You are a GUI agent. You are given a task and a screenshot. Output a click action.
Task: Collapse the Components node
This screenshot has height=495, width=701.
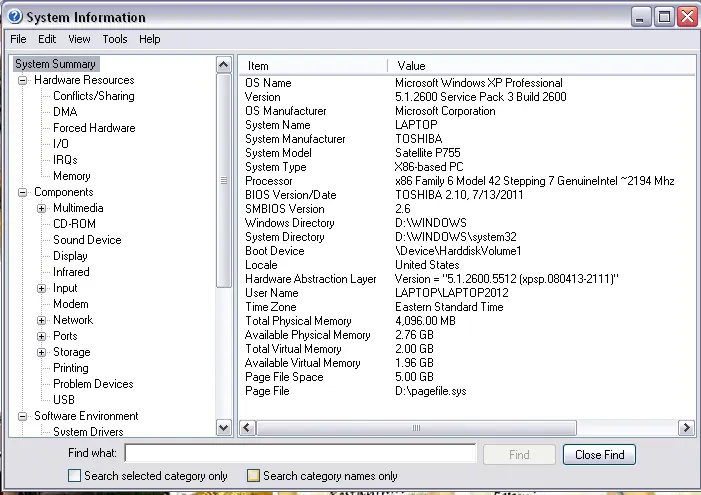[22, 193]
